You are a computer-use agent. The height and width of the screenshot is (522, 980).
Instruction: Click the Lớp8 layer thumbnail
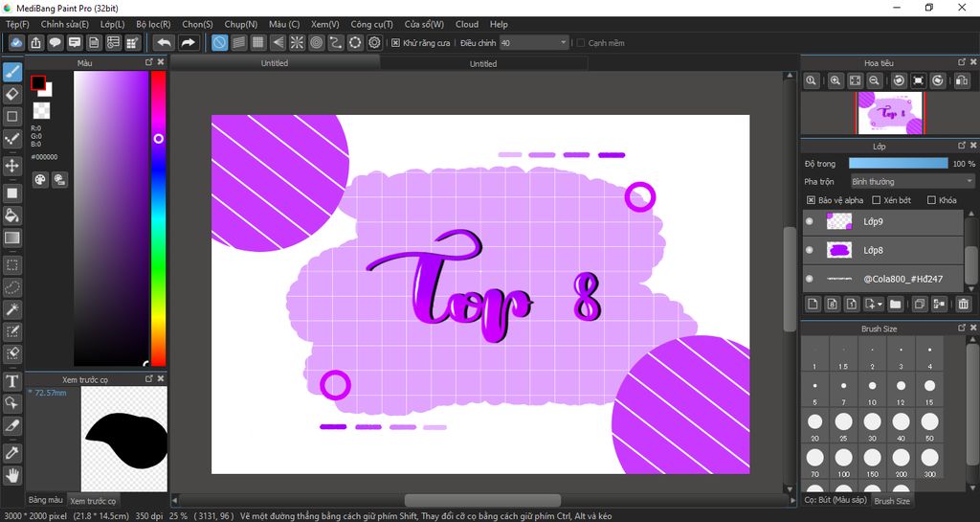coord(838,250)
